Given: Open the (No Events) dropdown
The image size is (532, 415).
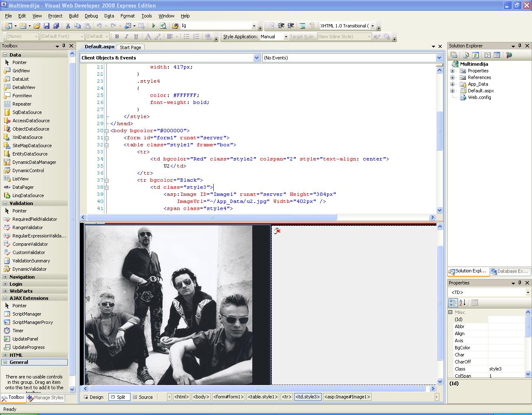Looking at the screenshot, I should pyautogui.click(x=439, y=58).
